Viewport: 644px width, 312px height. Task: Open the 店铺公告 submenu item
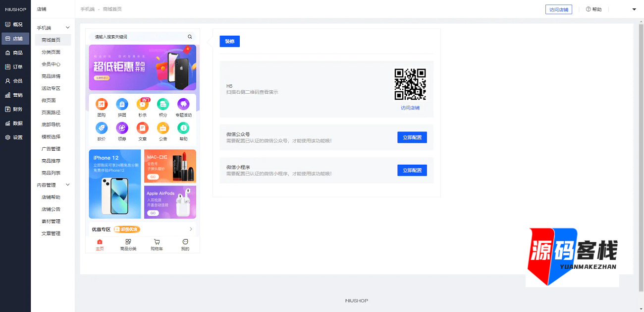pyautogui.click(x=51, y=209)
